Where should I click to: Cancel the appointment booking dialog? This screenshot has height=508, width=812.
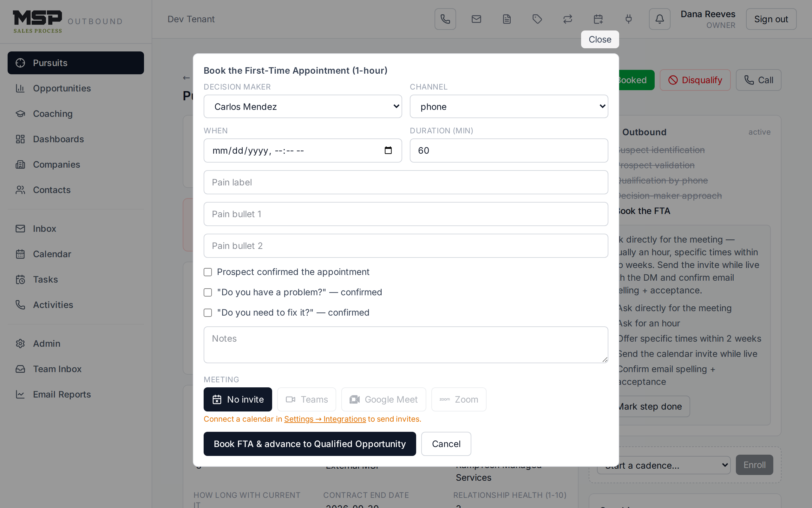[x=446, y=444]
